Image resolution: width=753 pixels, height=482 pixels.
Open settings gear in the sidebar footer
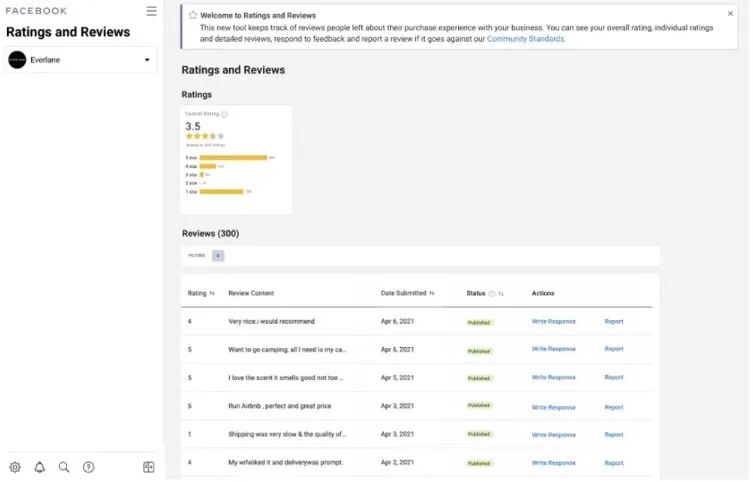(x=15, y=467)
